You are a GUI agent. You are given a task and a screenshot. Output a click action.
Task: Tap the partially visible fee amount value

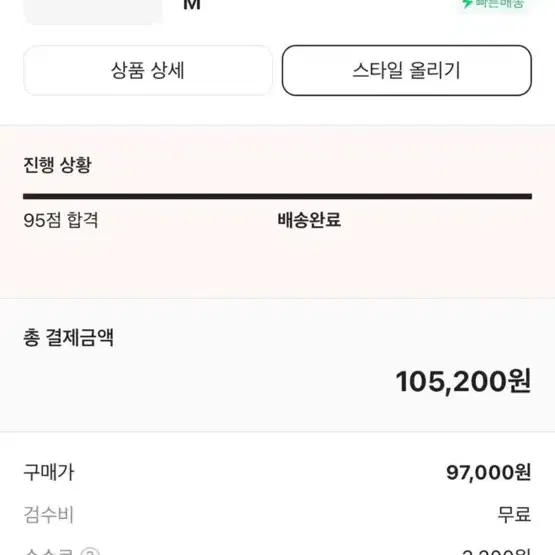(x=496, y=551)
